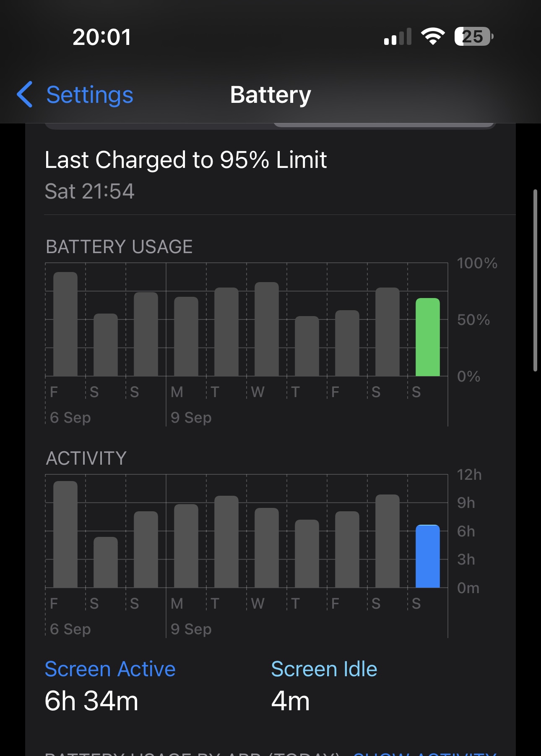Tap the Battery page title
The height and width of the screenshot is (756, 541).
[x=270, y=95]
